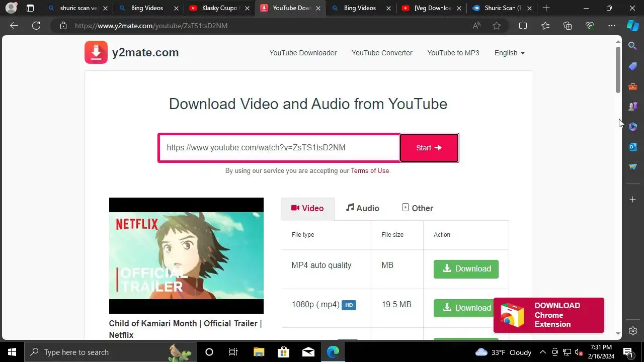Open YouTube to MP3 link
The height and width of the screenshot is (362, 644).
(x=453, y=53)
